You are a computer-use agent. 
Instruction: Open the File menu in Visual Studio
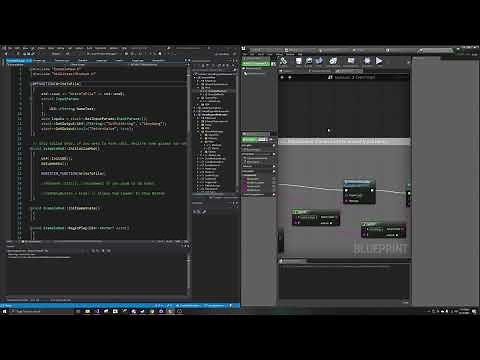pos(10,48)
